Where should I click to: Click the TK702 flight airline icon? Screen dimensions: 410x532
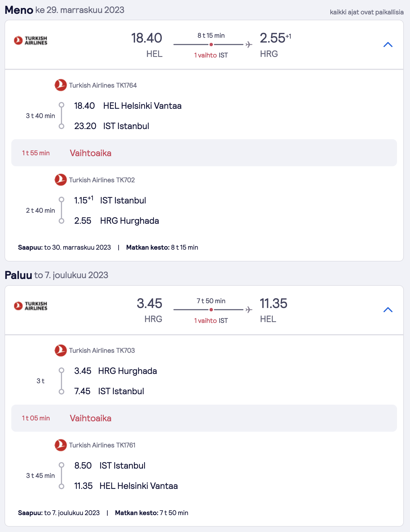point(60,180)
